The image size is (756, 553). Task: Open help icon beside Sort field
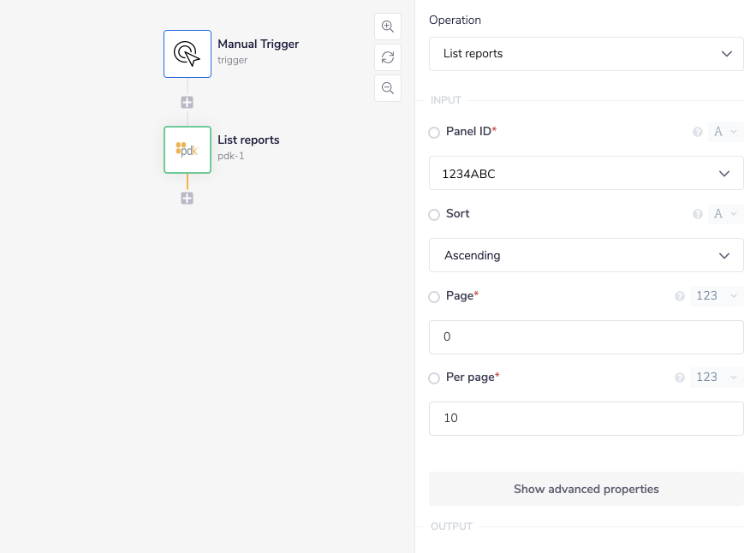pos(697,214)
